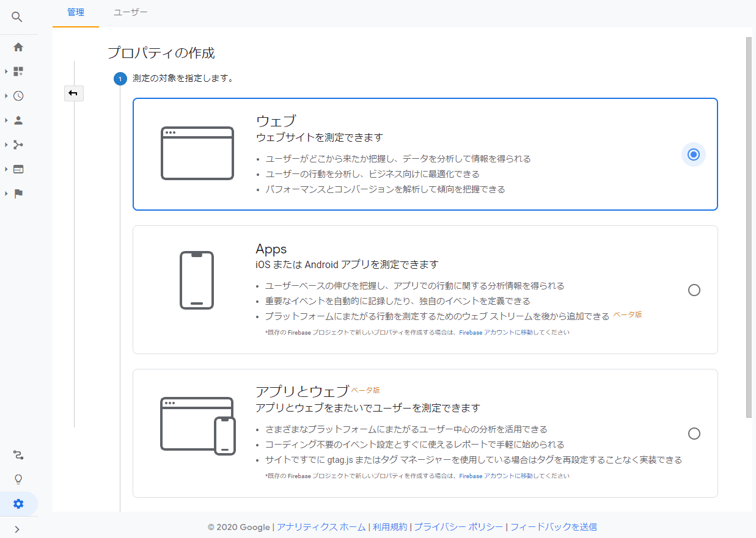Open the Realtime clock icon
Image resolution: width=756 pixels, height=538 pixels.
[18, 96]
